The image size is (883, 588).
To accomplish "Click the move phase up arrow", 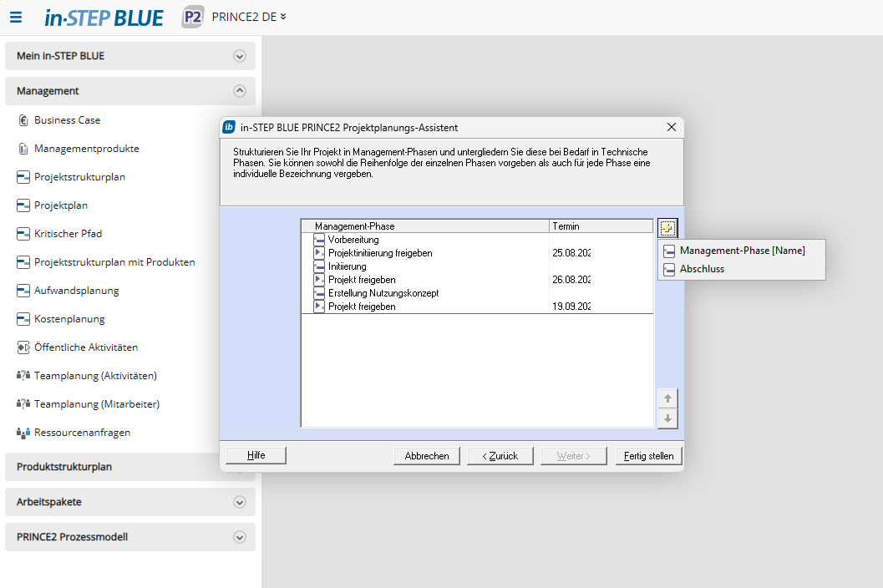I will [667, 398].
